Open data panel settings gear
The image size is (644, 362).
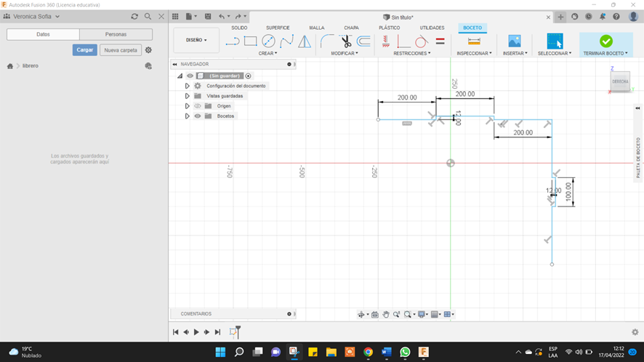coord(149,49)
